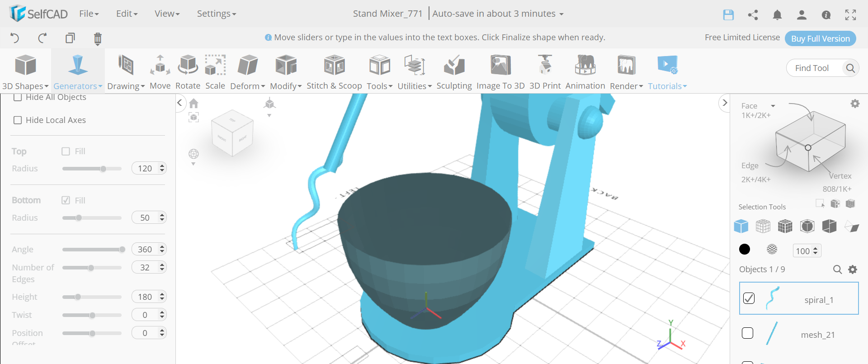Click the Redo arrow icon
The height and width of the screenshot is (364, 868).
tap(42, 38)
